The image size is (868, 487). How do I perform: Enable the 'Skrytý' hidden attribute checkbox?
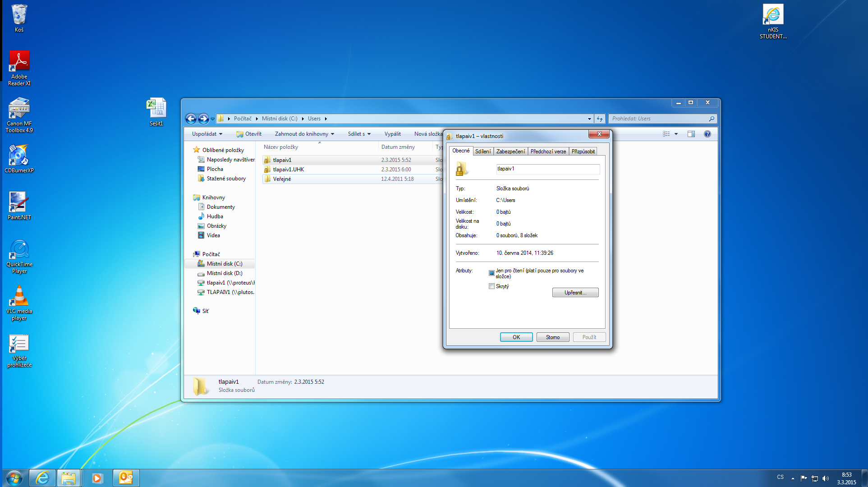[491, 286]
